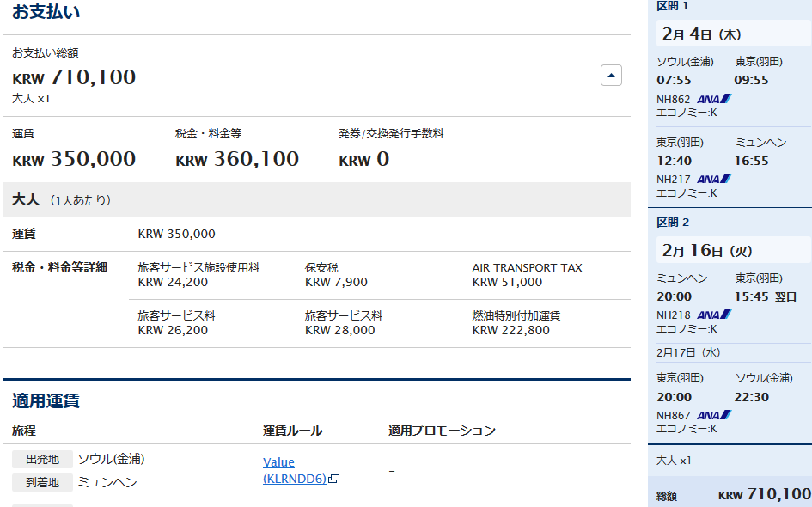Click the ANA logo next to NH862
The image size is (812, 507).
pyautogui.click(x=713, y=99)
